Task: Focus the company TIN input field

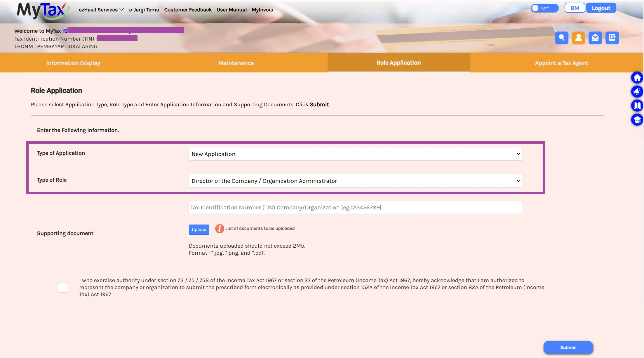Action: click(x=356, y=207)
